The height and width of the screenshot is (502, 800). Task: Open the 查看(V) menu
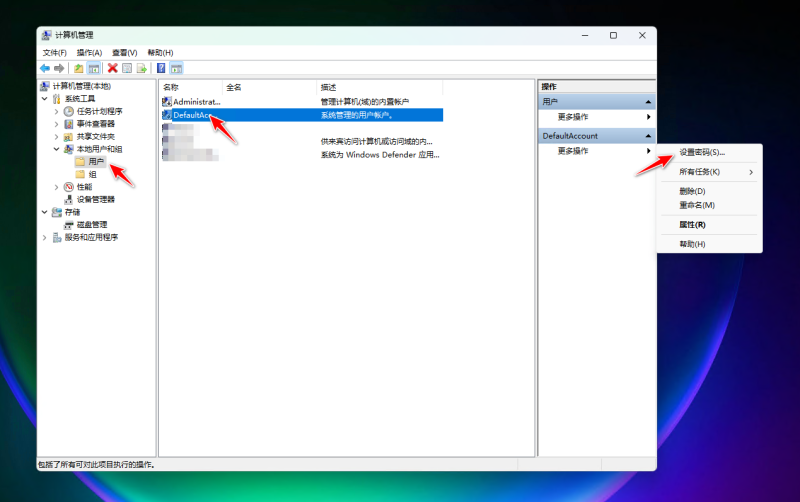(x=124, y=53)
